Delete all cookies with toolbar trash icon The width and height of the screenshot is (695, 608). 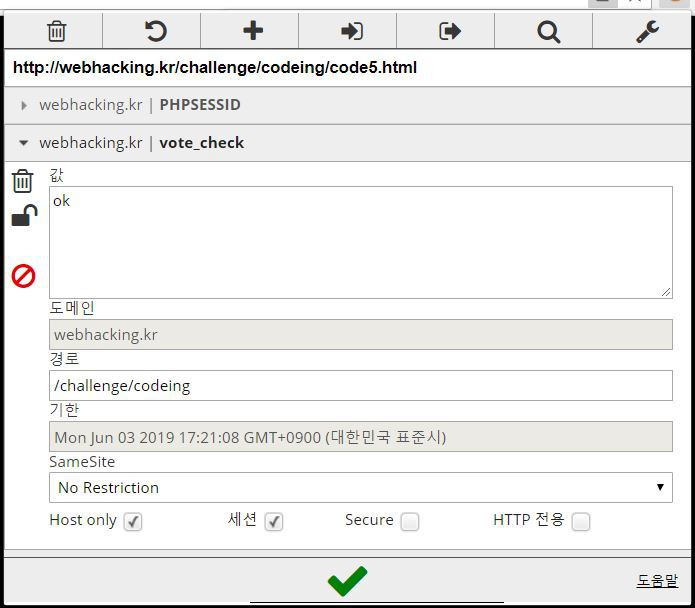[x=57, y=31]
